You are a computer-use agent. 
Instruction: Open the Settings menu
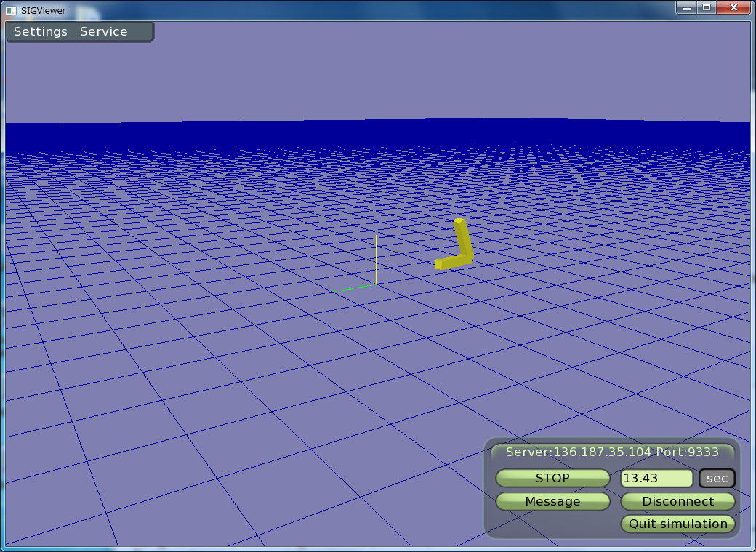tap(41, 32)
